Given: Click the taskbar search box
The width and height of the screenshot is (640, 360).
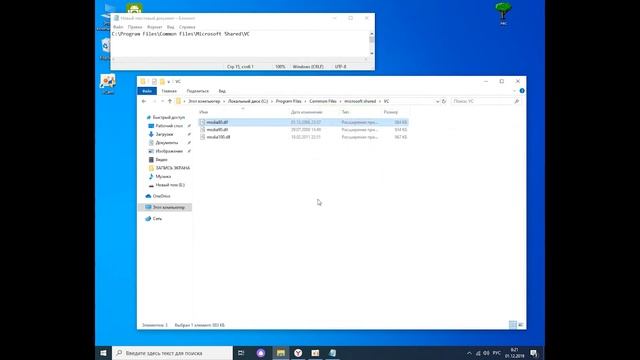Looking at the screenshot, I should (172, 353).
